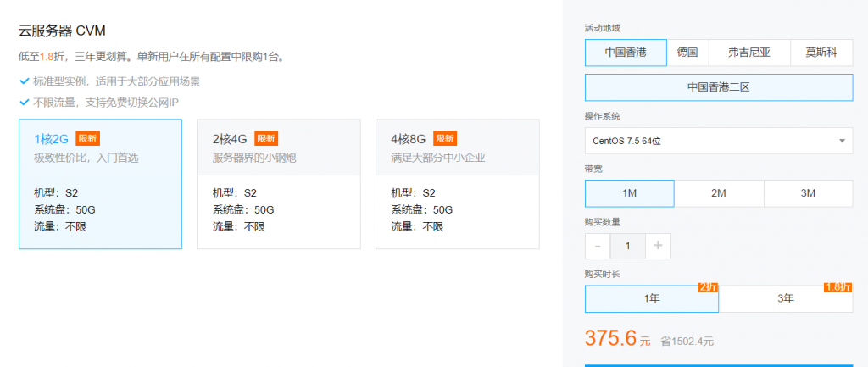
Task: Select 1年 purchase duration
Action: click(x=652, y=299)
